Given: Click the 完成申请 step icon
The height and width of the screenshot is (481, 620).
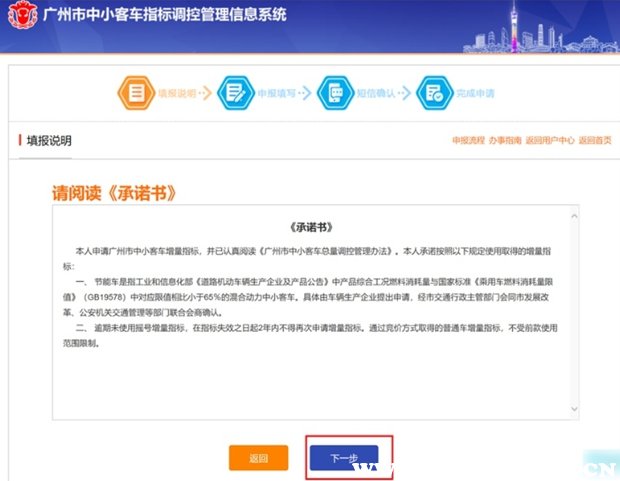Looking at the screenshot, I should point(433,93).
